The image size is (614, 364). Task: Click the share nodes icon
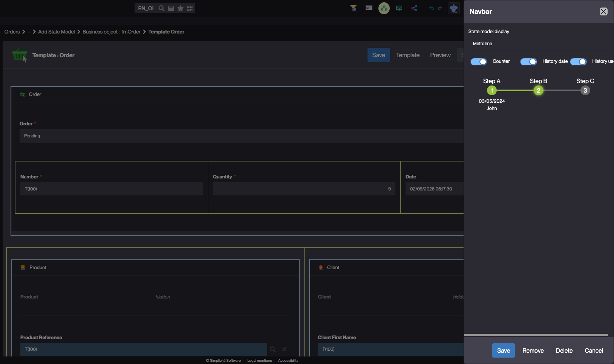(414, 8)
